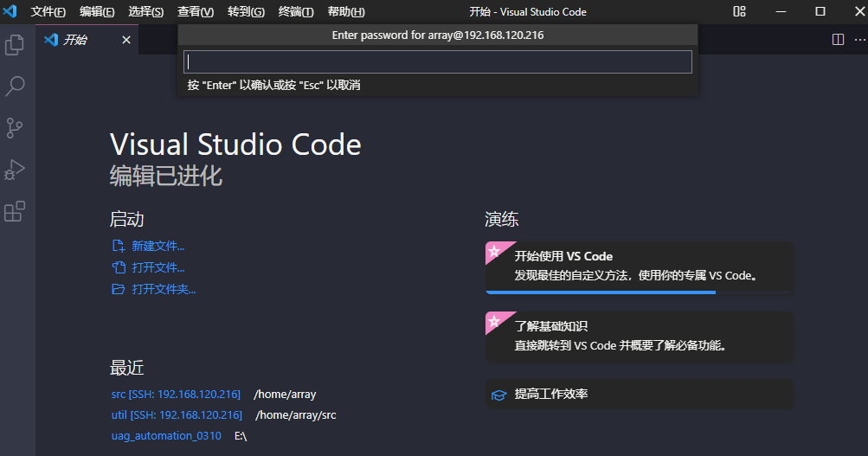Open the 编辑(E) menu
Screen dimensions: 868x456
[x=97, y=11]
